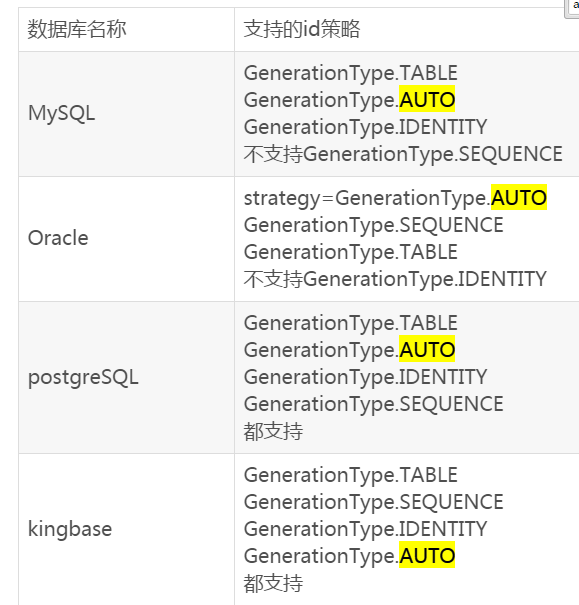The width and height of the screenshot is (579, 605).
Task: Click GenerationType.TABLE in the Oracle row
Action: [351, 252]
